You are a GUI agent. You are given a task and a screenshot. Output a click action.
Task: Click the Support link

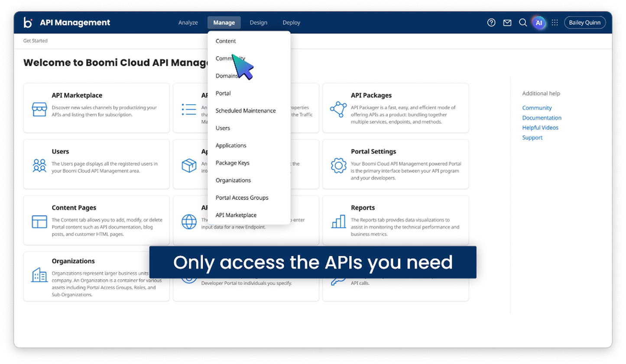tap(532, 137)
